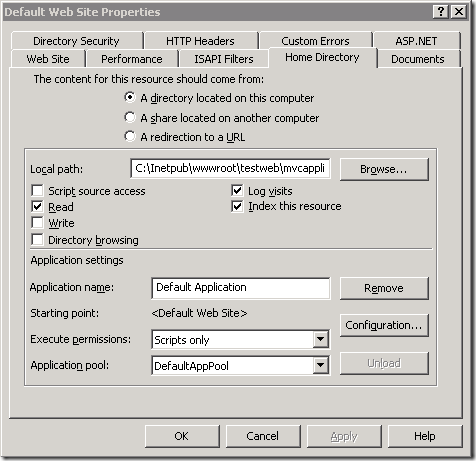Click the Remove application button

(384, 288)
